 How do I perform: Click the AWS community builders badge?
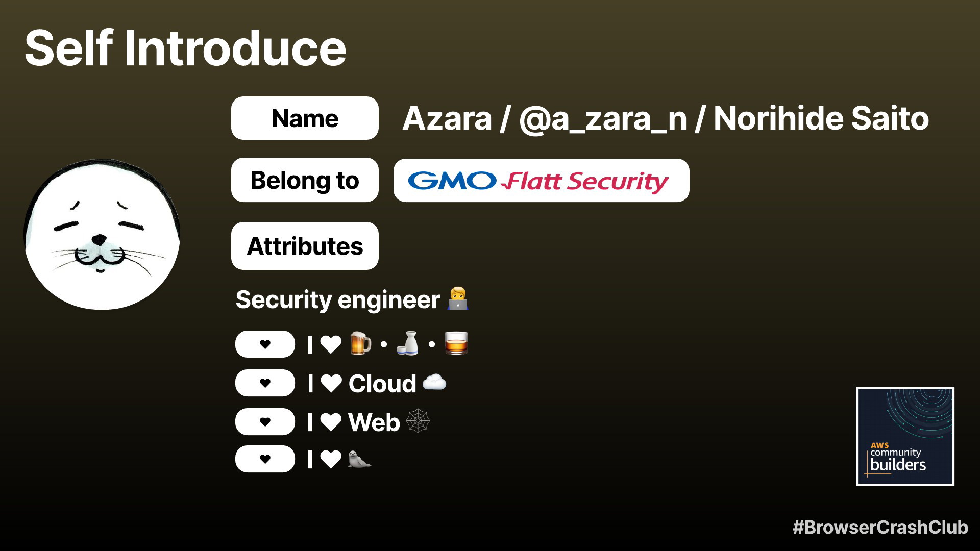coord(905,436)
